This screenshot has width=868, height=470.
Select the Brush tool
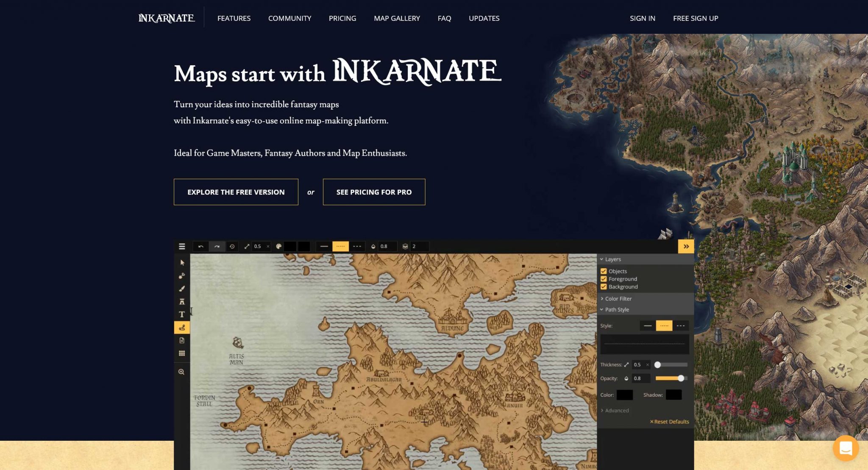point(182,289)
